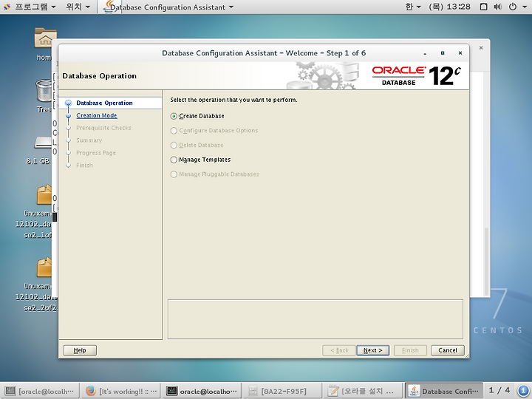The width and height of the screenshot is (532, 399).
Task: Click the Java icon in top panel
Action: (x=110, y=7)
